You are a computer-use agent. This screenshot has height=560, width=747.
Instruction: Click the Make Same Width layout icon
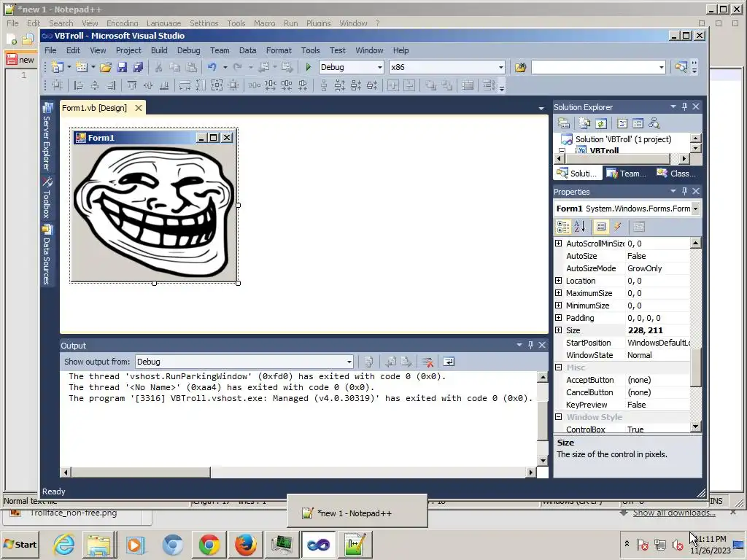pyautogui.click(x=185, y=85)
